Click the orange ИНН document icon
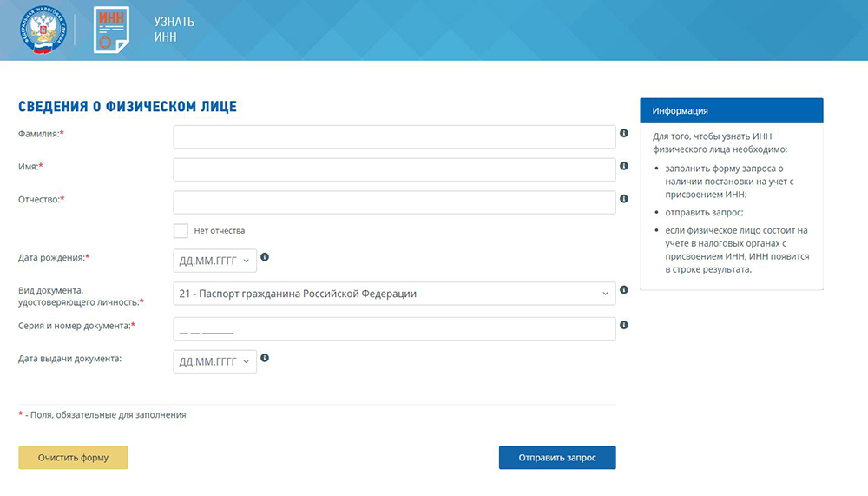Screen dimensions: 868x496 click(x=110, y=30)
